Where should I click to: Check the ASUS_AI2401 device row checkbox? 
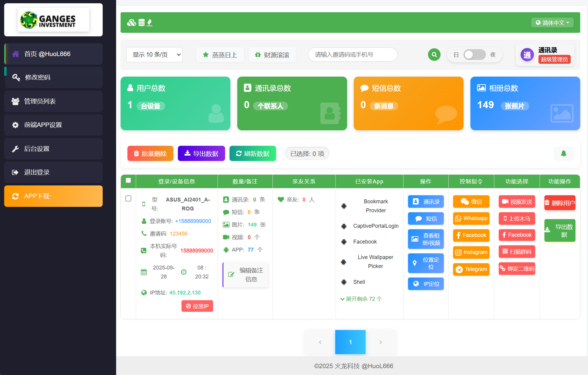coord(128,199)
